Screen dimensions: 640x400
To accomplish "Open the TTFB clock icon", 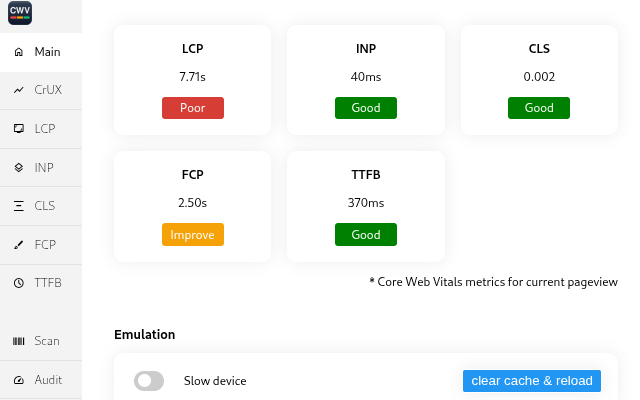I will point(19,283).
